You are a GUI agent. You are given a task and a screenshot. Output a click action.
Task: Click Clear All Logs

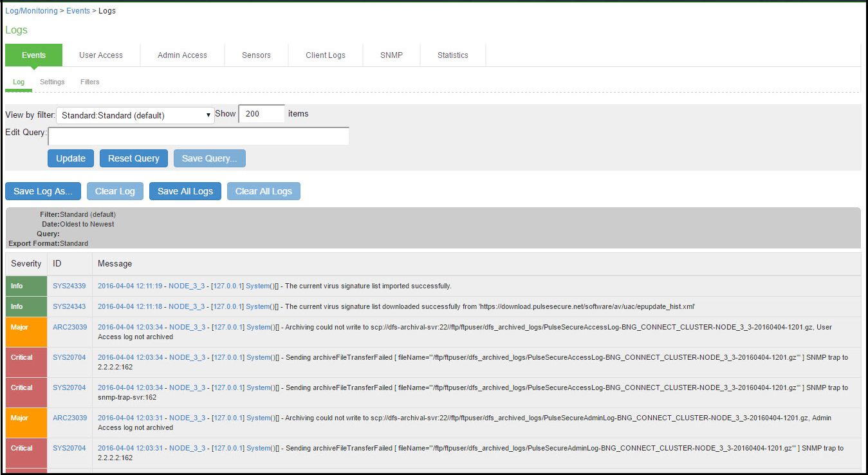(x=263, y=191)
